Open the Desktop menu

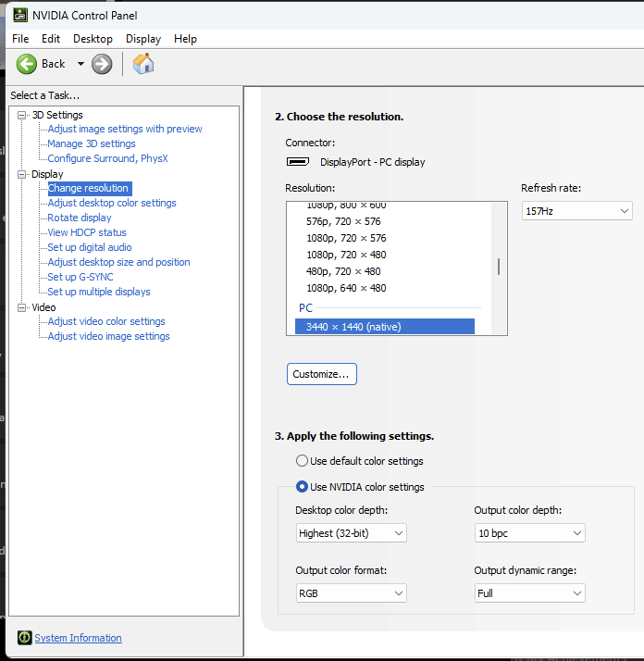(x=93, y=39)
